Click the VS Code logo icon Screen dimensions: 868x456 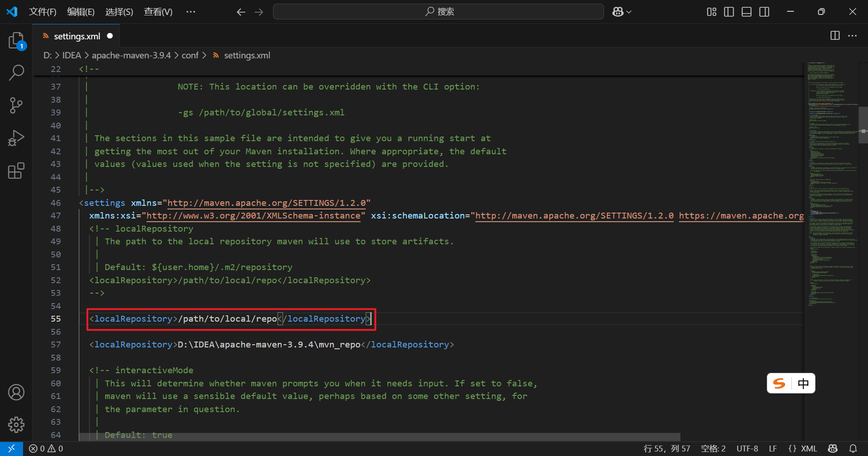click(12, 12)
